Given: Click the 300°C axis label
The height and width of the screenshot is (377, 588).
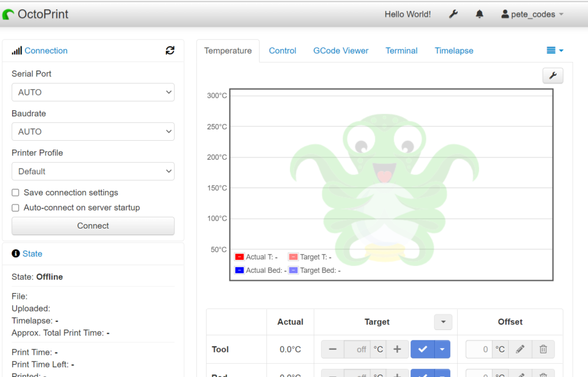Looking at the screenshot, I should point(216,96).
